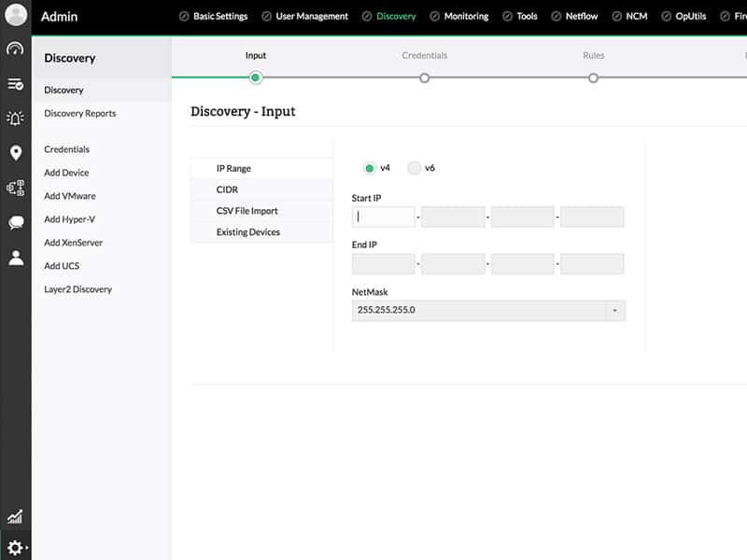Open the dashboard gauge icon in sidebar
This screenshot has height=560, width=747.
15,49
